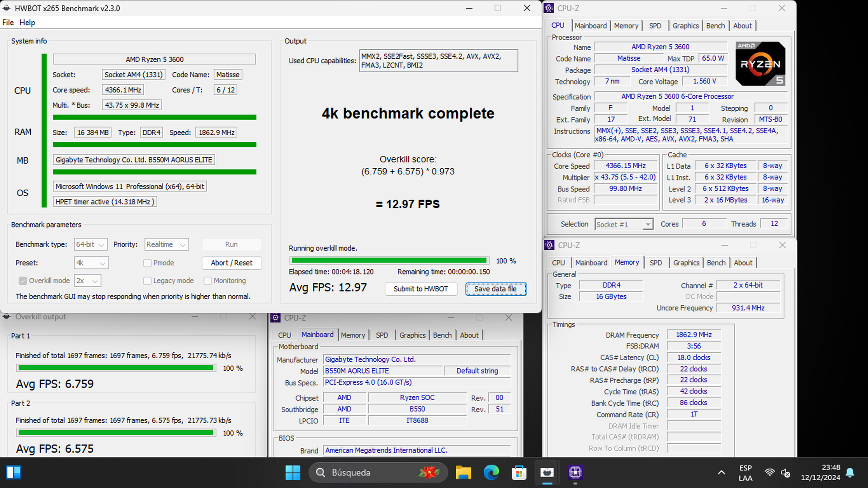Click the Used CPU capabilities text box
This screenshot has width=868, height=488.
(x=439, y=61)
